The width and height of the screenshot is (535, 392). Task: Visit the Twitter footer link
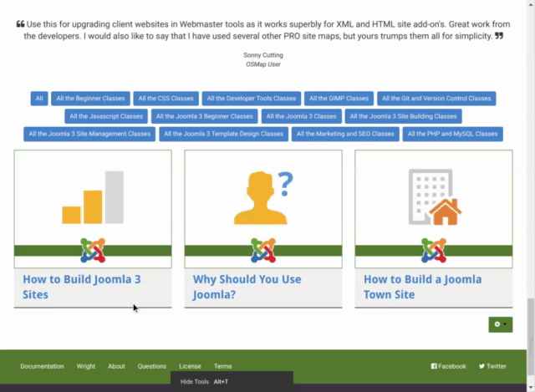(x=492, y=366)
